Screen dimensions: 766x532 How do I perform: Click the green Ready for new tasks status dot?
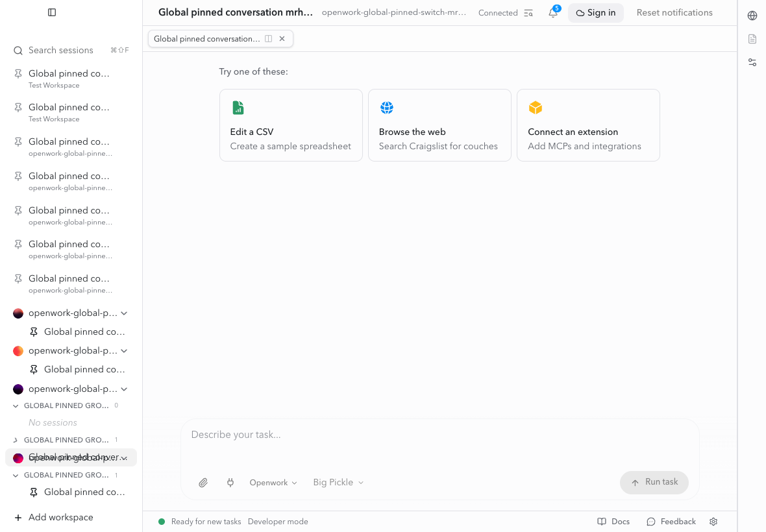coord(162,522)
